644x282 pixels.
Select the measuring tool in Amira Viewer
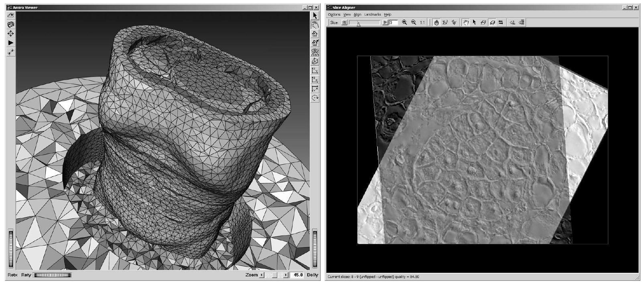11,52
